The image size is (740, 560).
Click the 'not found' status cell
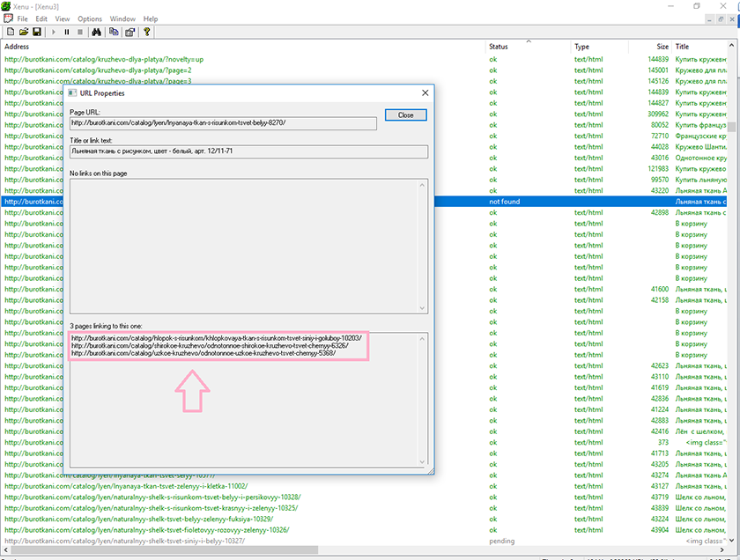504,202
